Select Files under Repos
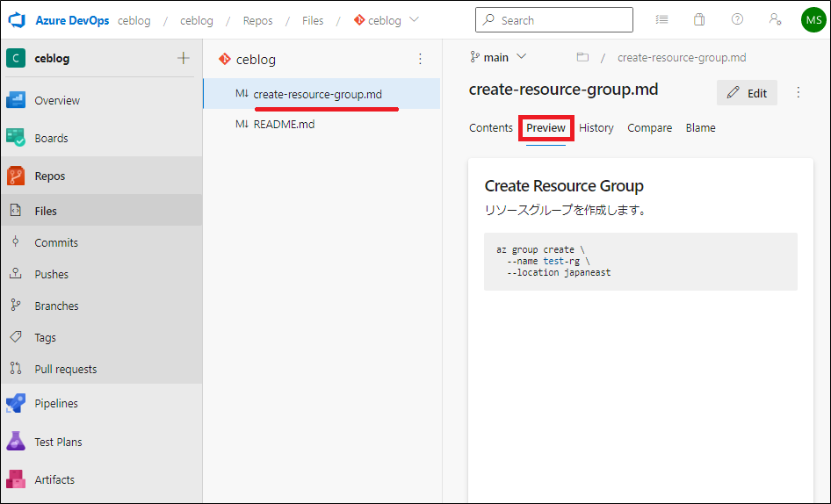Image resolution: width=831 pixels, height=504 pixels. click(101, 211)
